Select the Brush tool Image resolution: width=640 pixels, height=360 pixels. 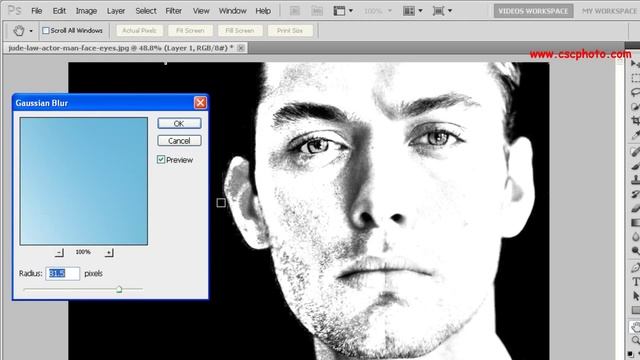635,166
